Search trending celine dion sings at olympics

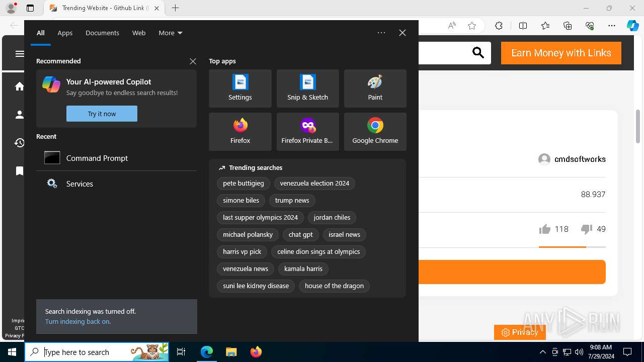tap(318, 252)
